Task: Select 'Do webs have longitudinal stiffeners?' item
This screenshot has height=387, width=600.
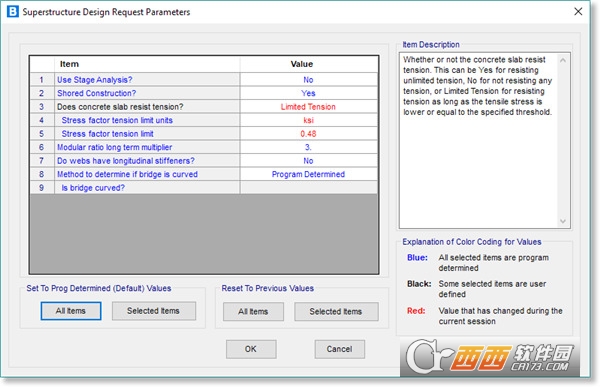Action: (x=147, y=161)
